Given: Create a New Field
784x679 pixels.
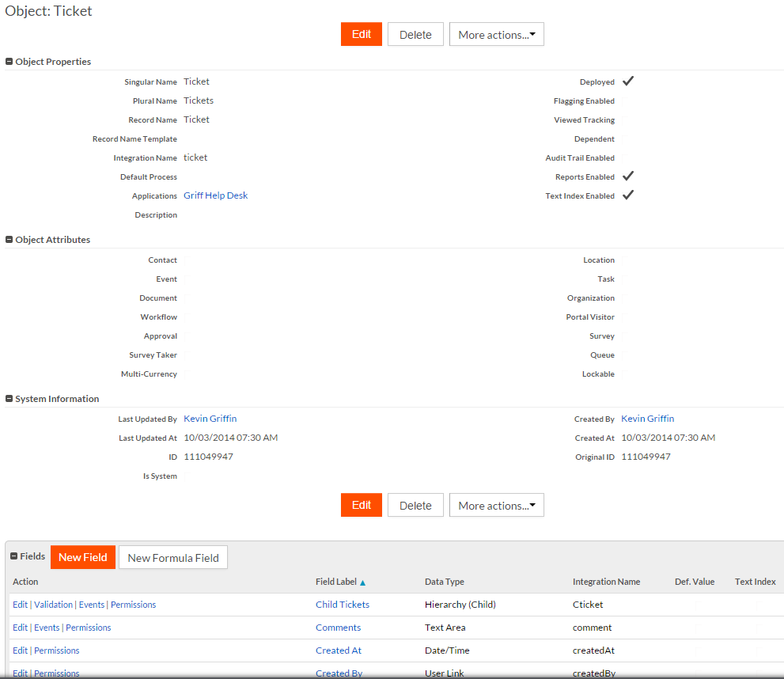Looking at the screenshot, I should [83, 557].
